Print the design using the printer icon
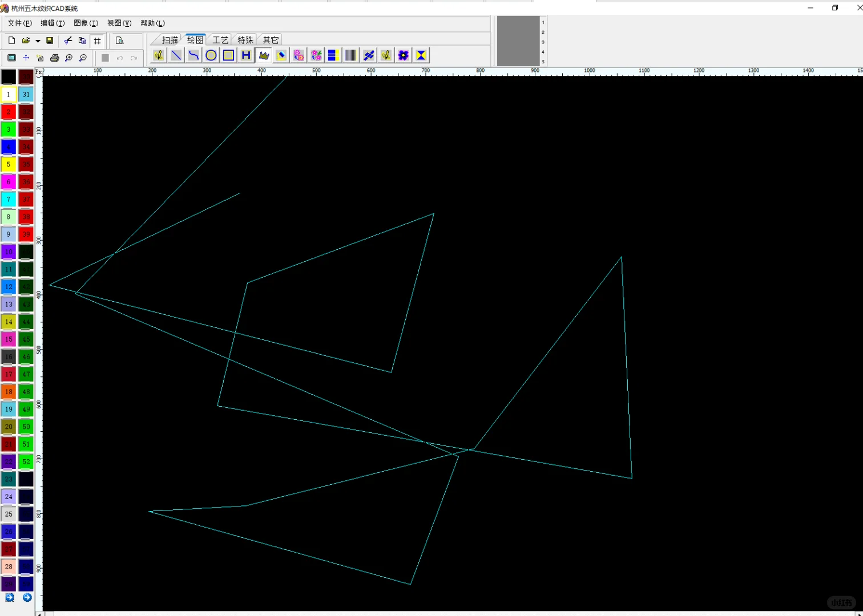The width and height of the screenshot is (863, 616). (x=54, y=58)
